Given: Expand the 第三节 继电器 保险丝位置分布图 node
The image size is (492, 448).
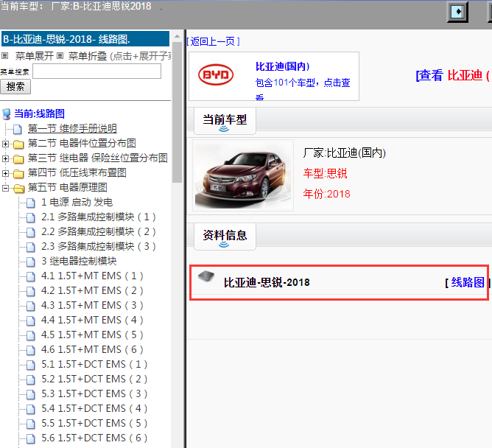Looking at the screenshot, I should [x=5, y=158].
